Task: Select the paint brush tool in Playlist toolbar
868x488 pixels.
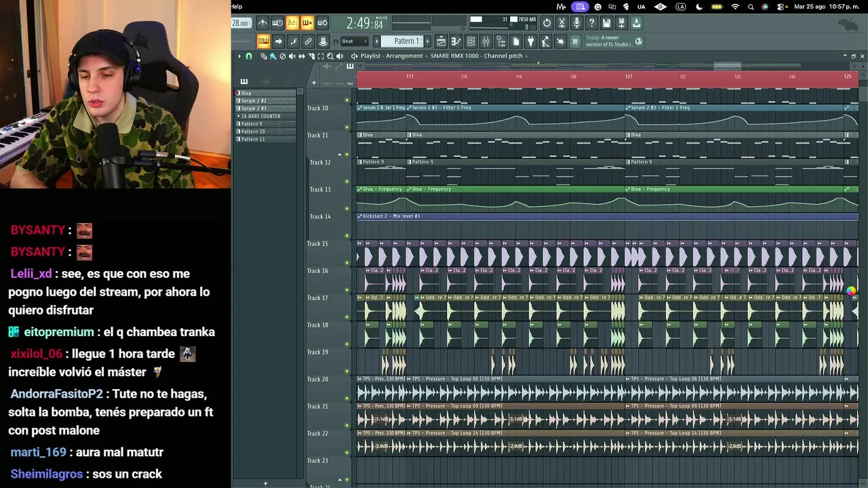Action: coord(273,56)
